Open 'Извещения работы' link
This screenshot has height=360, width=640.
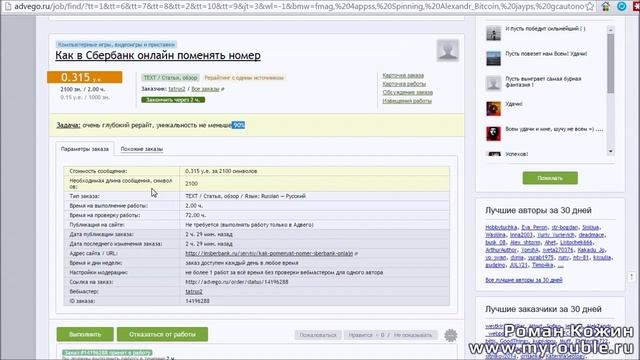point(407,101)
